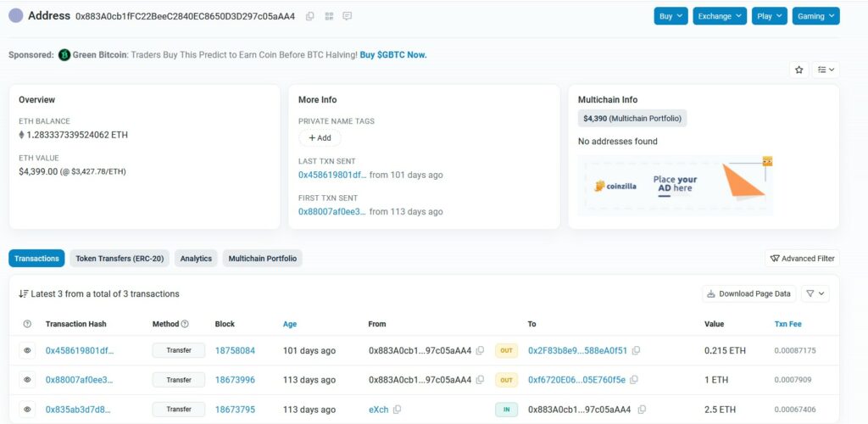Click the help icon beside the Method column
Viewport: 868px width, 424px height.
[185, 324]
